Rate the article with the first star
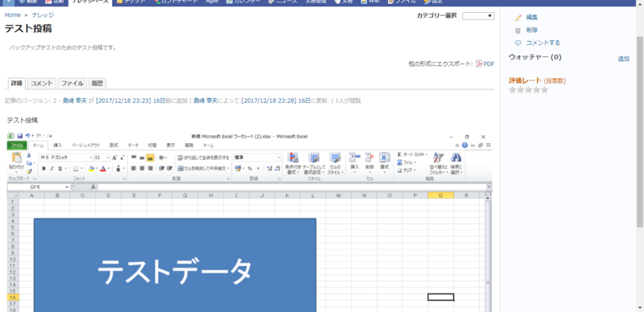644x312 pixels. pyautogui.click(x=513, y=90)
